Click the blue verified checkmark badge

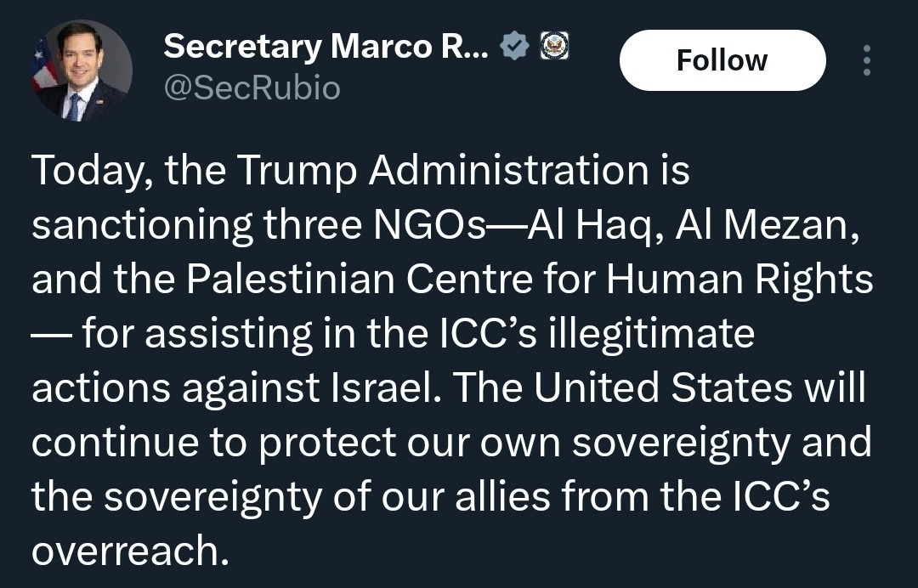[515, 46]
